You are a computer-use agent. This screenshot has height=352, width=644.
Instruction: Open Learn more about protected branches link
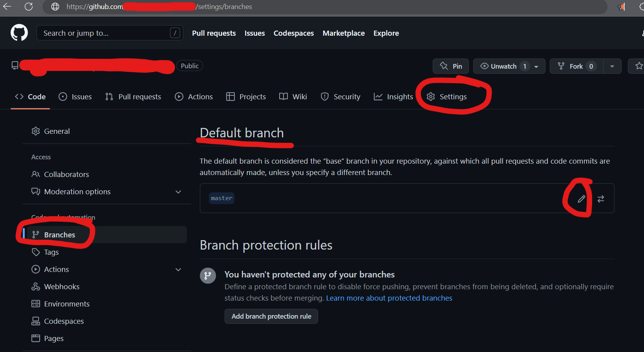(x=389, y=298)
